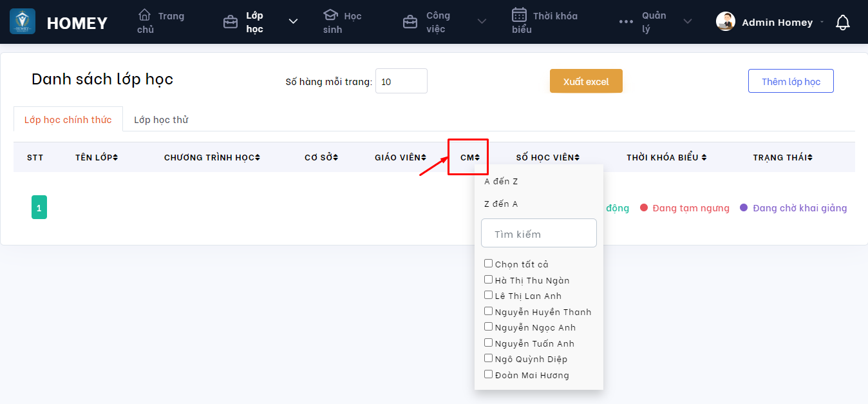Expand the Lớp học menu chevron

pyautogui.click(x=293, y=22)
